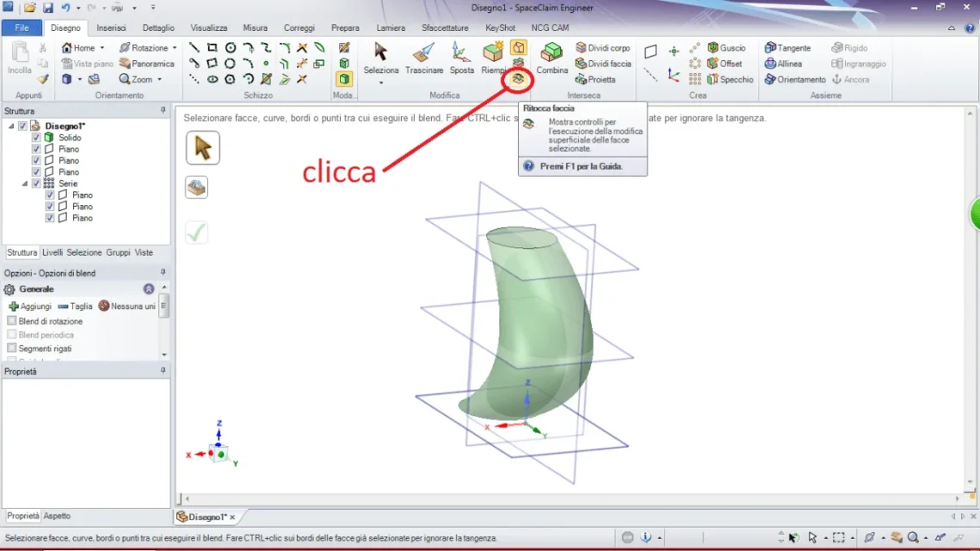Select the Guscio (Shell) tool
Viewport: 980px width, 551px height.
pos(726,48)
